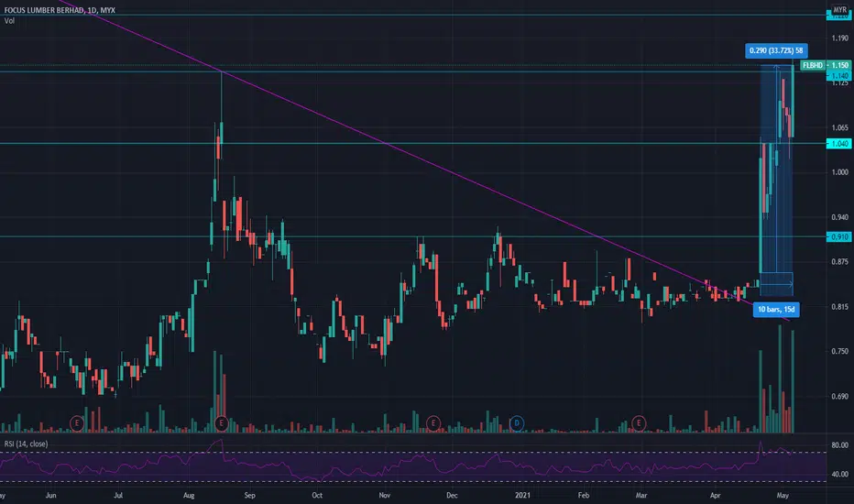Click the May label on time axis
The height and width of the screenshot is (504, 854).
pos(783,495)
